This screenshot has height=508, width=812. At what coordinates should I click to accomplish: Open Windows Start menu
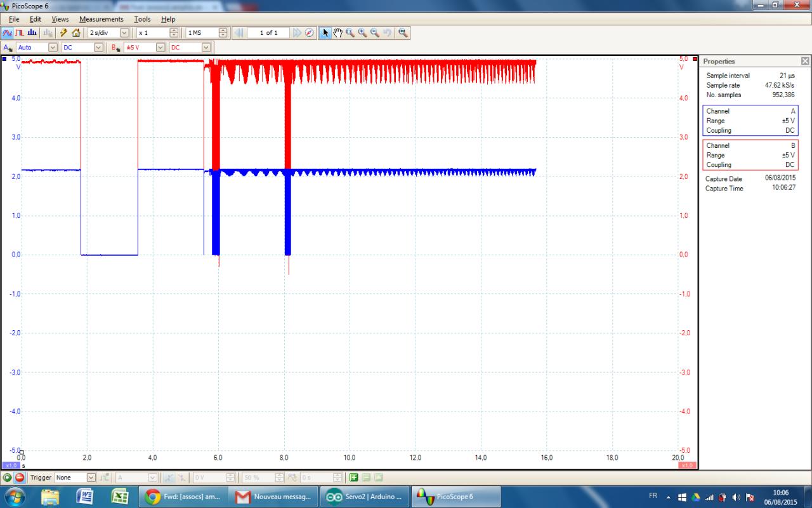pyautogui.click(x=14, y=497)
